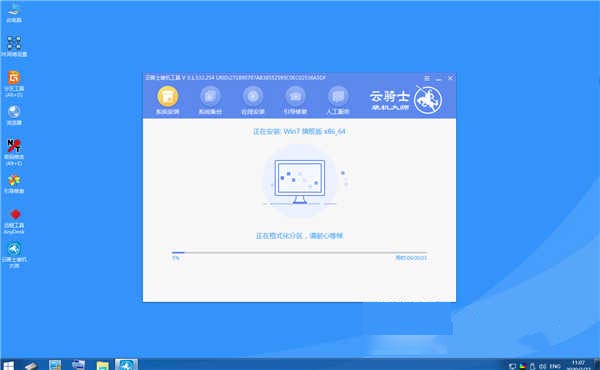
Task: Open the third toolbar tab with disc icon
Action: point(253,101)
